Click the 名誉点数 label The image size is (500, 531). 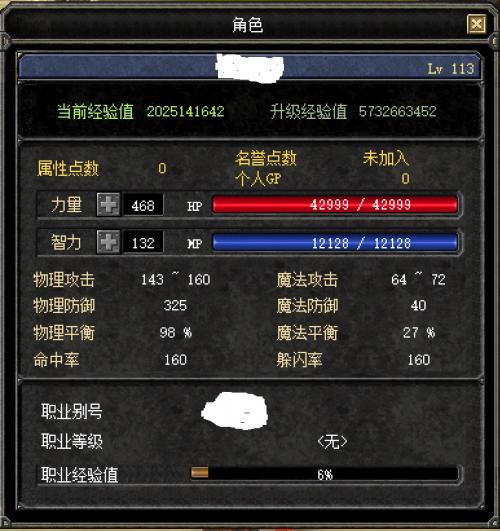(x=266, y=158)
